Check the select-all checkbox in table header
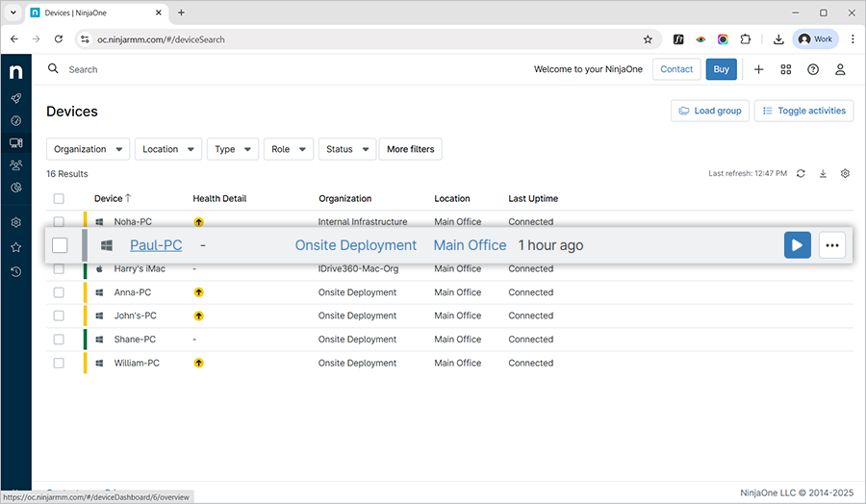 59,199
